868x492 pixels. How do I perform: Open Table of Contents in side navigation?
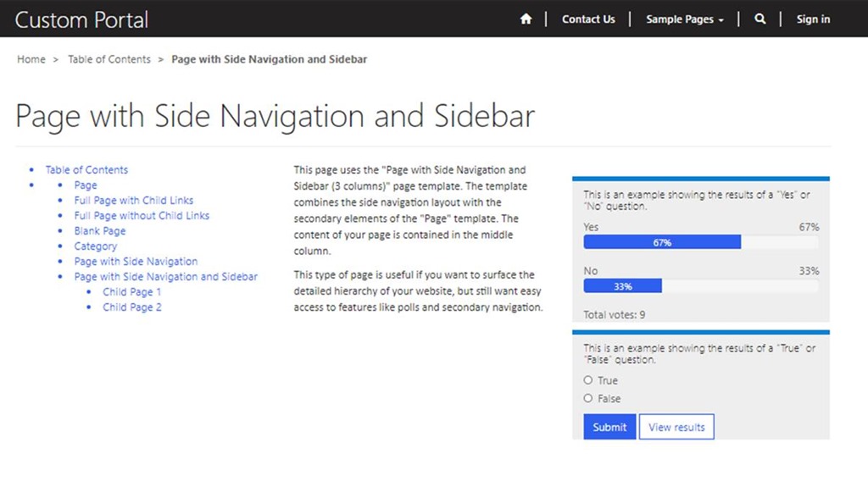[86, 170]
